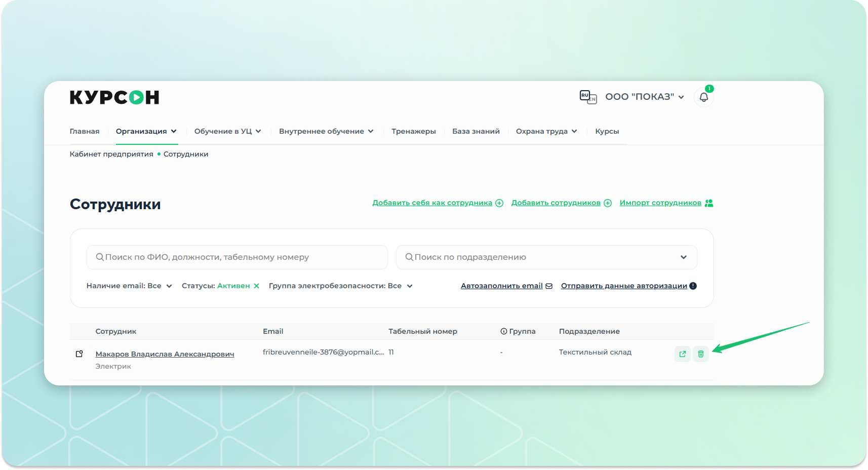Open the База знаний section
The height and width of the screenshot is (470, 868).
coord(476,131)
